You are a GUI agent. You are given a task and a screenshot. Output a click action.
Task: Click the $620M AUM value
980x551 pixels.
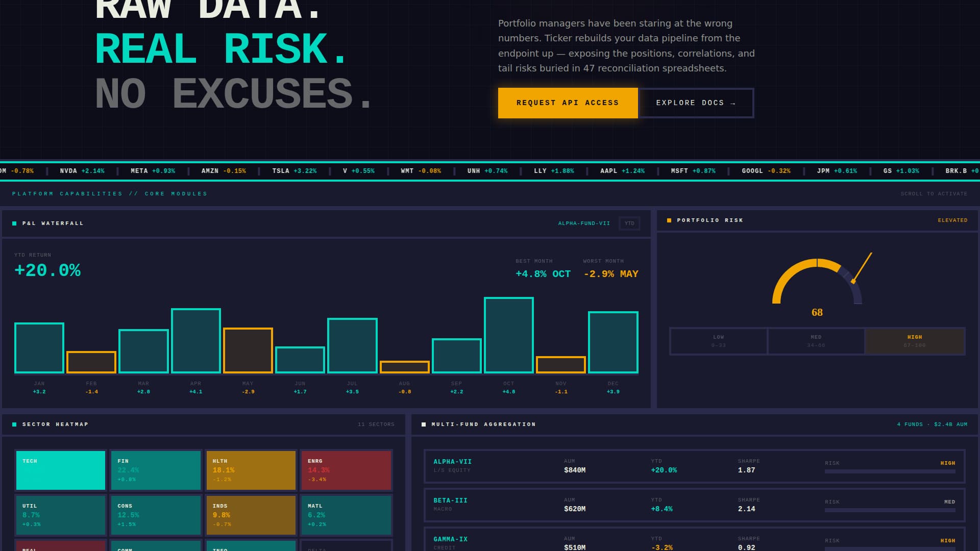[x=575, y=509]
